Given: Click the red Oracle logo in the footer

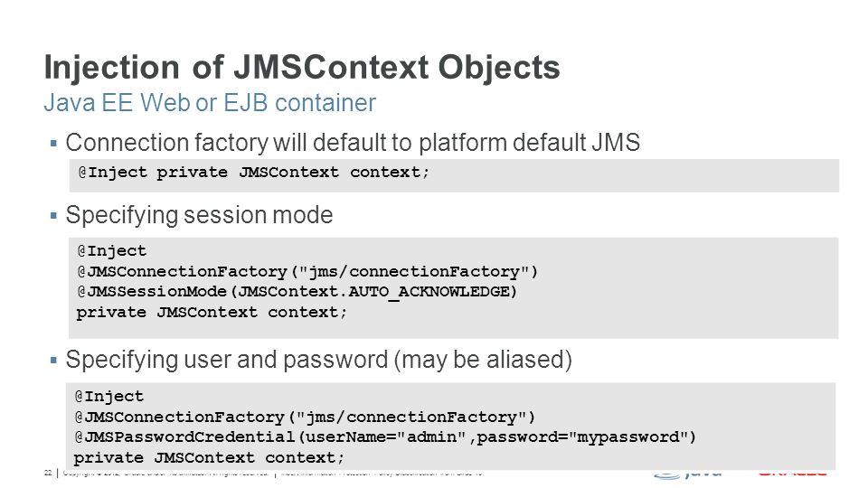Looking at the screenshot, I should 792,473.
